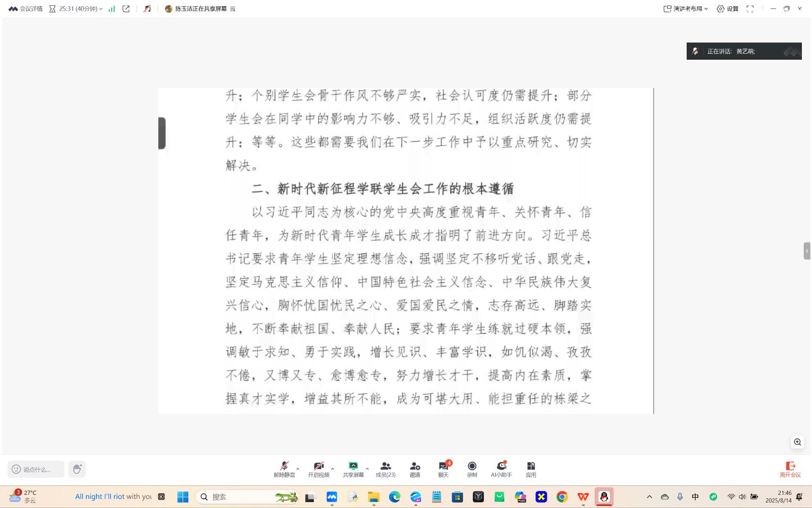Open the AI小助手 assistant
Image resolution: width=812 pixels, height=508 pixels.
[502, 469]
